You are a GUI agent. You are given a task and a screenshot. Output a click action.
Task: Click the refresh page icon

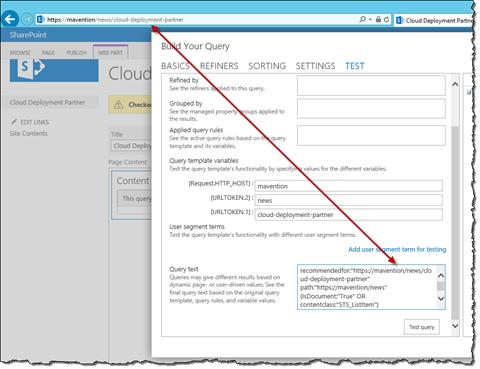(x=386, y=19)
